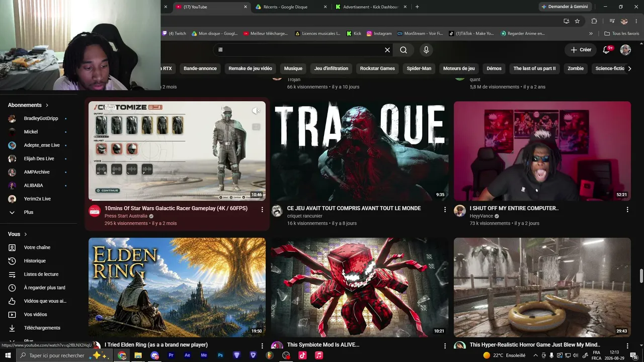Screen dimensions: 644x362
Task: Show hidden system tray icons
Action: tap(535, 355)
